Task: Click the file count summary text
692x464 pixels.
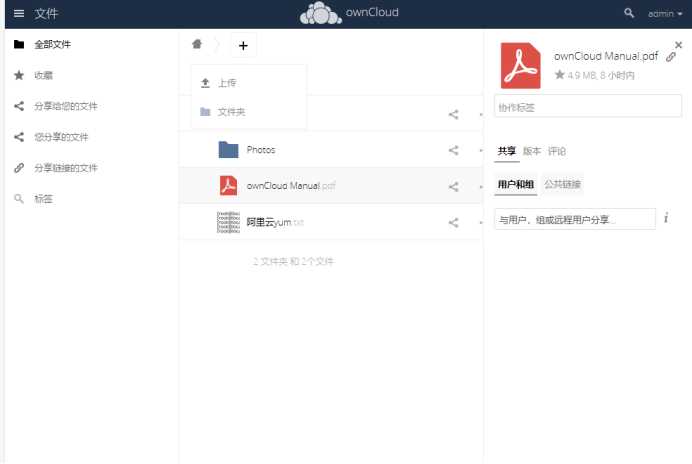Action: [293, 261]
